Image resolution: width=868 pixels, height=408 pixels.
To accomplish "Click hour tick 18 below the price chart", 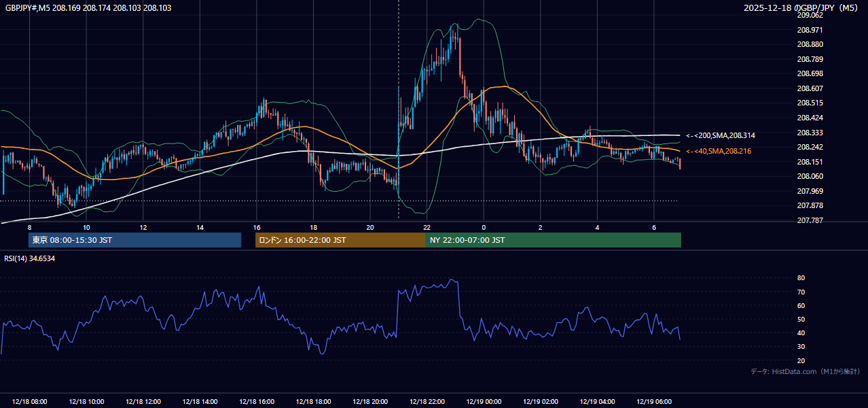I will tap(313, 227).
